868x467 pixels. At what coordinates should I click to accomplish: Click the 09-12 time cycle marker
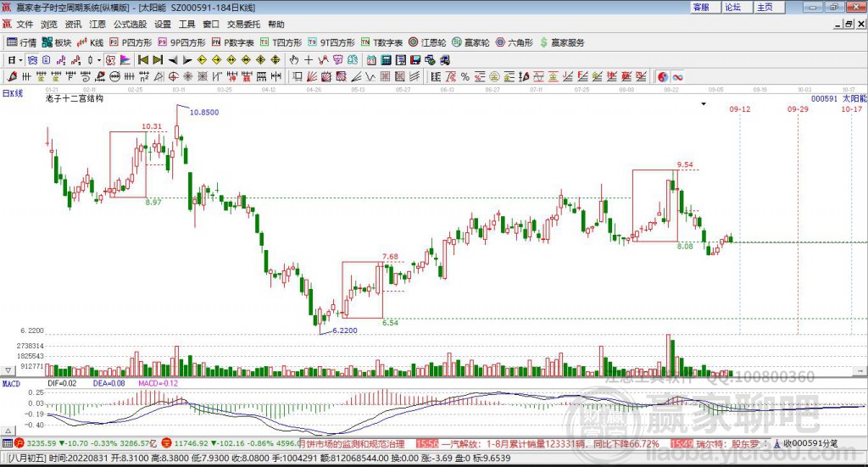pyautogui.click(x=740, y=109)
